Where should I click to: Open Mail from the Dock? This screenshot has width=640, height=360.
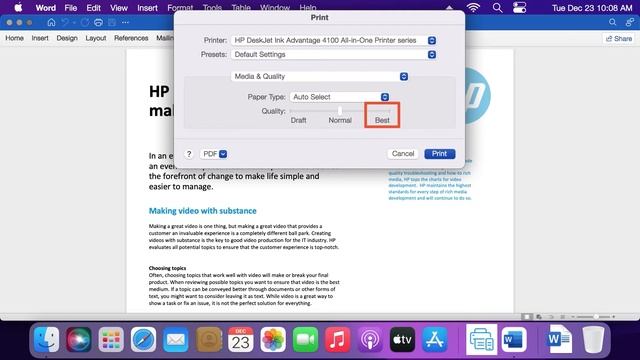click(x=176, y=339)
